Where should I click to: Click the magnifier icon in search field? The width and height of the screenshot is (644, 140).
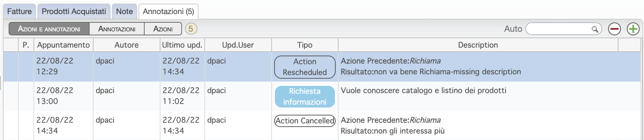click(595, 29)
